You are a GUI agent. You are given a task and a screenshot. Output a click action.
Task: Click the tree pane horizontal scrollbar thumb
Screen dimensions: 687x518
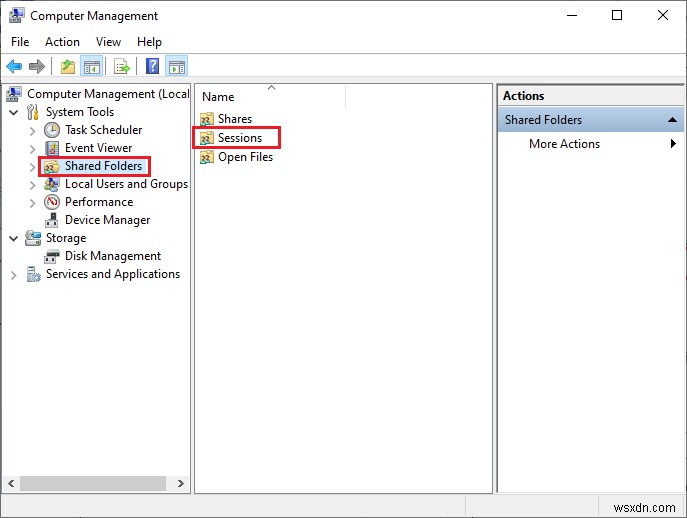tap(93, 483)
